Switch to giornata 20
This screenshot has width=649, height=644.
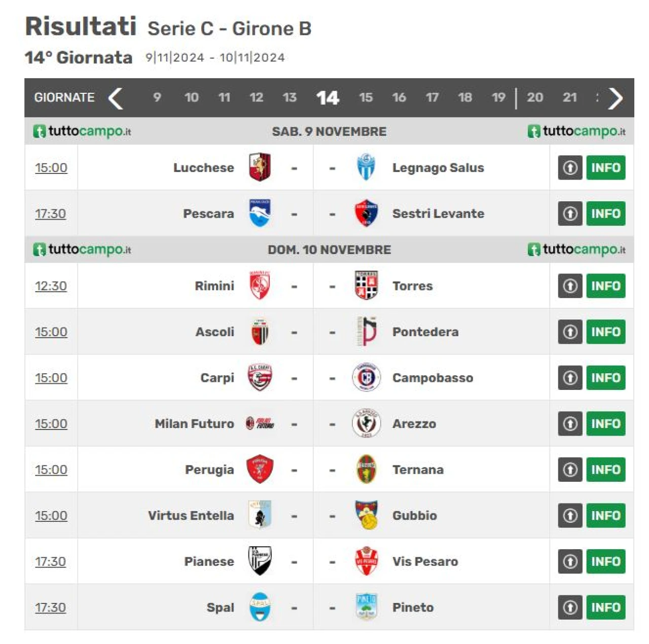pyautogui.click(x=535, y=97)
